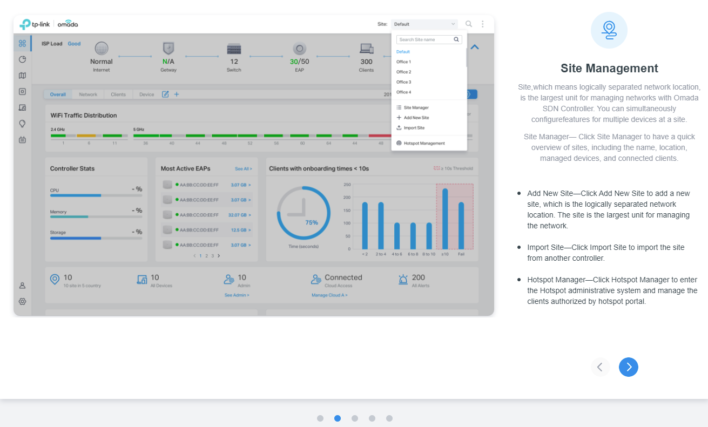This screenshot has height=427, width=708.
Task: Open the Statistics pie chart sidebar icon
Action: coord(23,60)
